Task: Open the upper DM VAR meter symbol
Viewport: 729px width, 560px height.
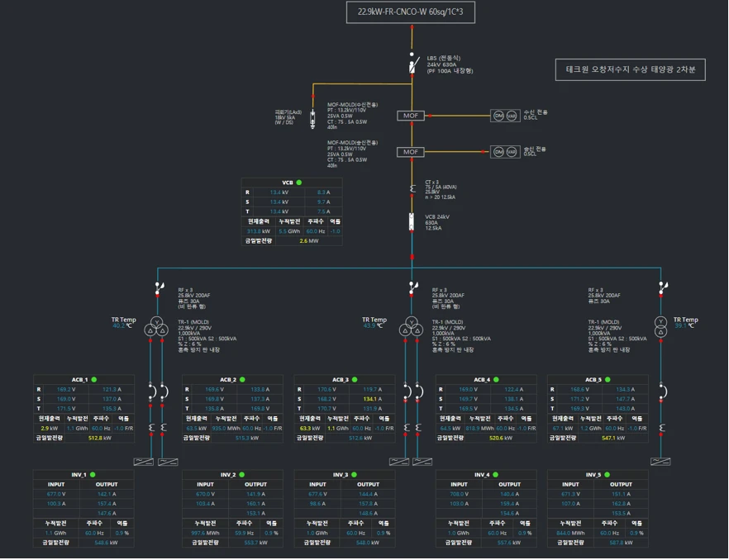Action: click(505, 116)
